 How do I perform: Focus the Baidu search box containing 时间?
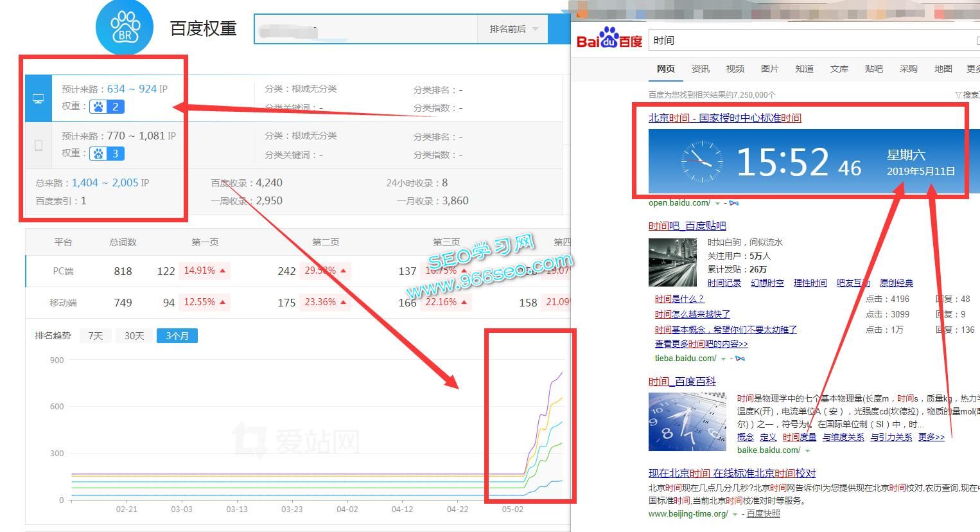[x=814, y=40]
